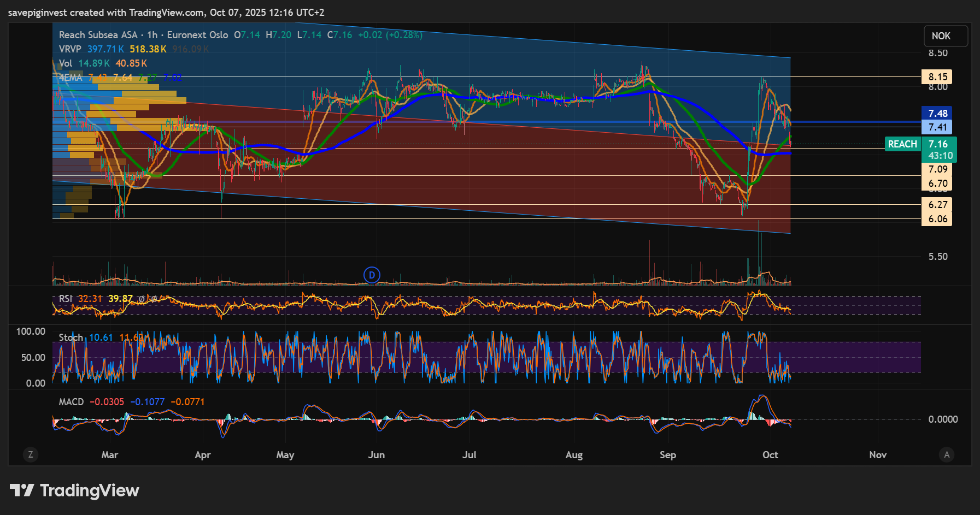Open the NOK currency selector
The width and height of the screenshot is (980, 515).
pos(945,36)
